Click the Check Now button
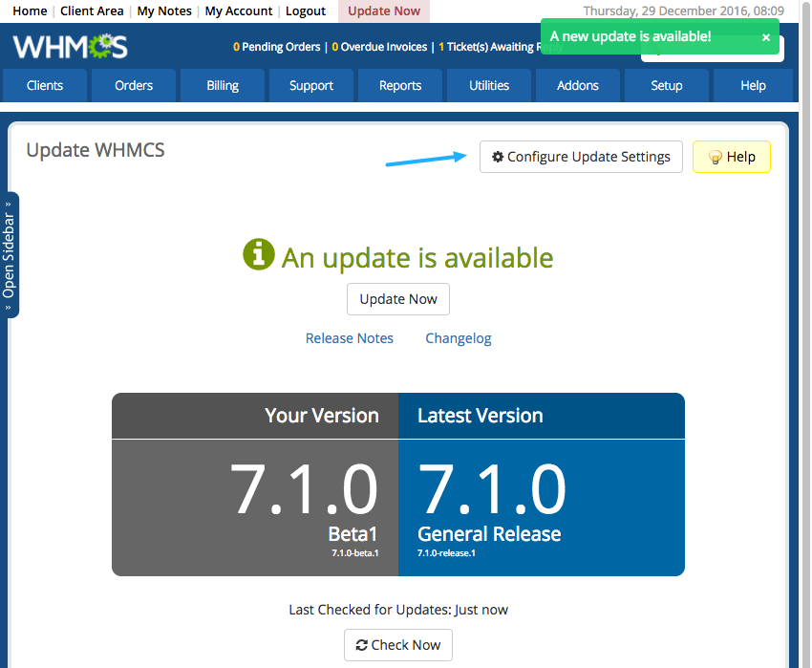The width and height of the screenshot is (812, 668). (x=398, y=645)
